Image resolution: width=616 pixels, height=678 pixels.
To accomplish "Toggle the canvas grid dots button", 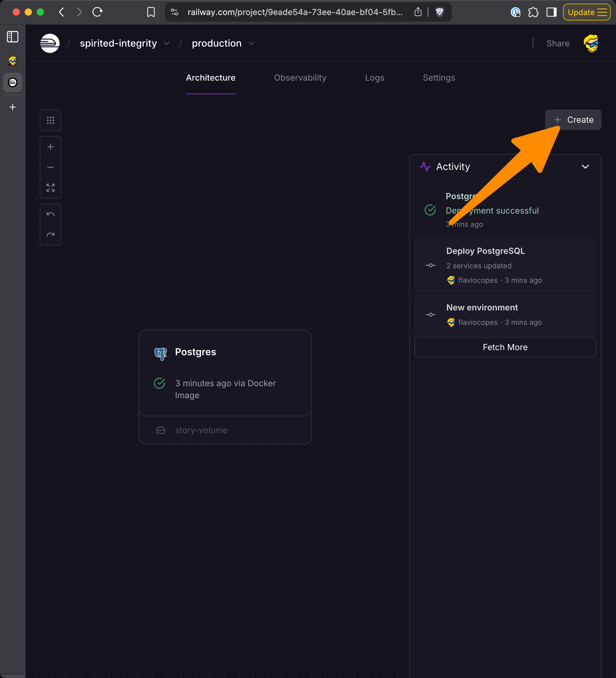I will click(51, 120).
